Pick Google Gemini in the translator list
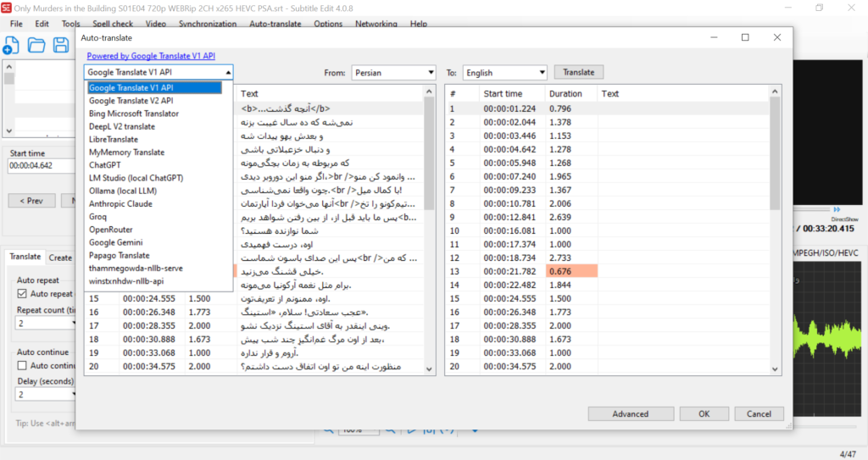 click(x=118, y=242)
